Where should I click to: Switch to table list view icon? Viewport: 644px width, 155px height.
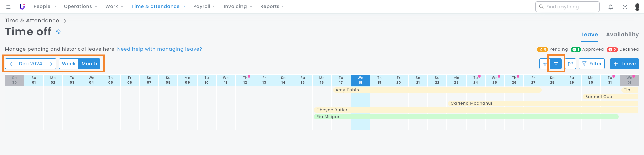(x=545, y=64)
